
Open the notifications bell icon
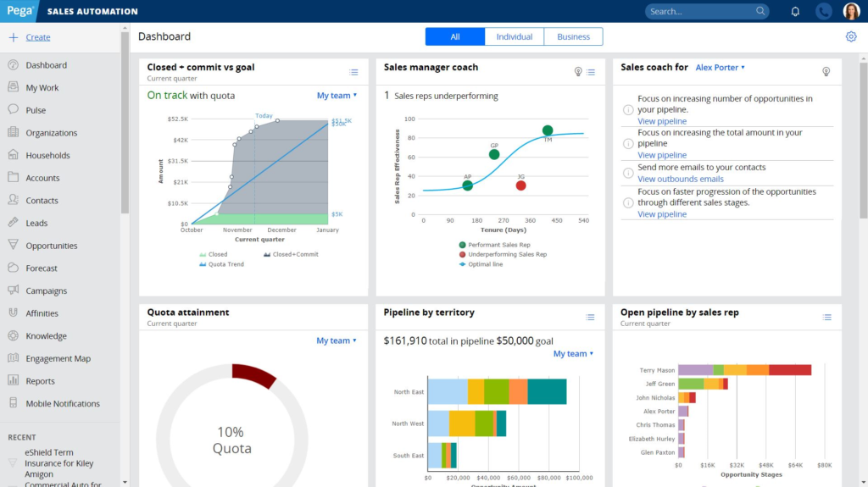pos(795,11)
